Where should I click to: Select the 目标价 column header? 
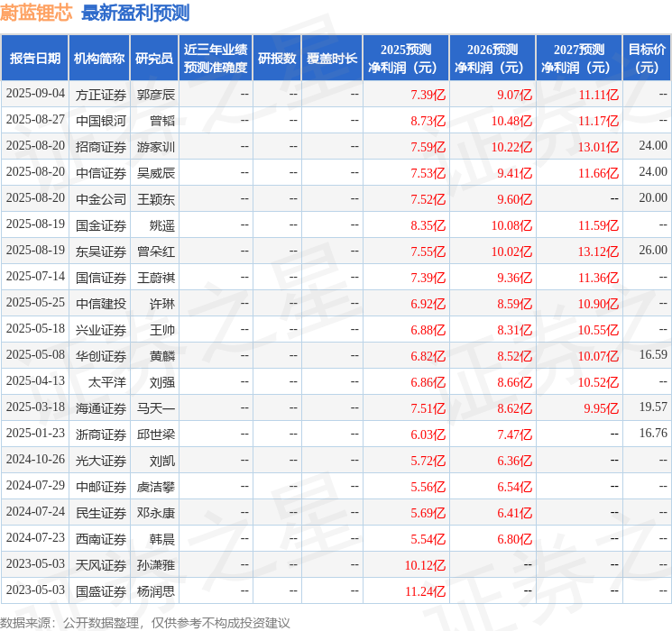tap(647, 59)
